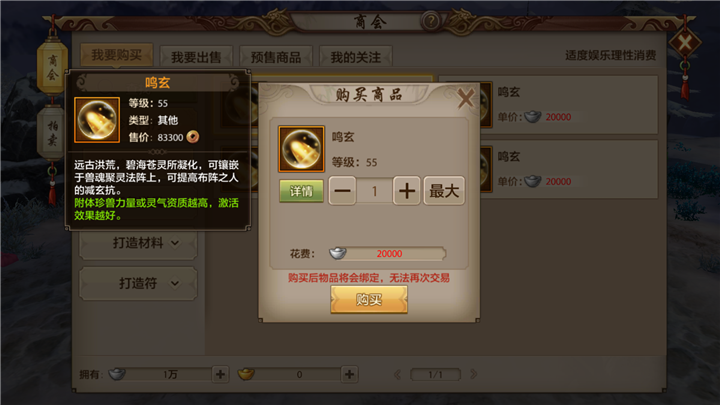This screenshot has width=720, height=405.
Task: Select the 拍卖 lantern sidebar icon
Action: click(x=52, y=133)
